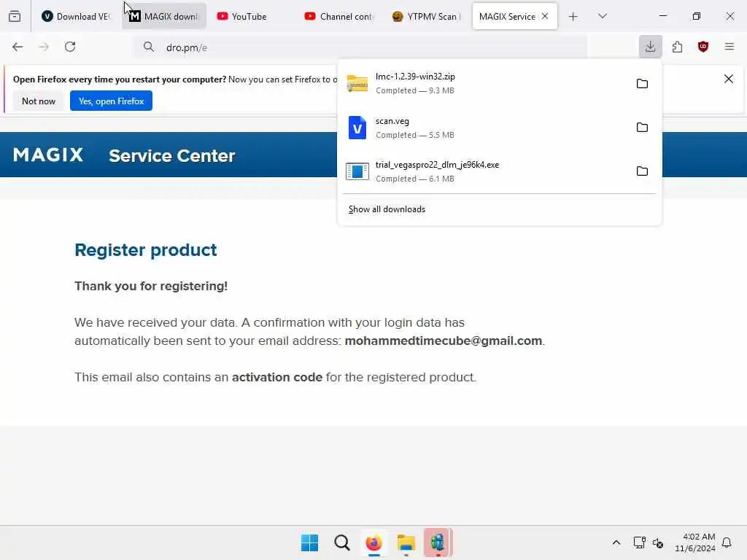
Task: Open a new browser tab
Action: point(573,17)
